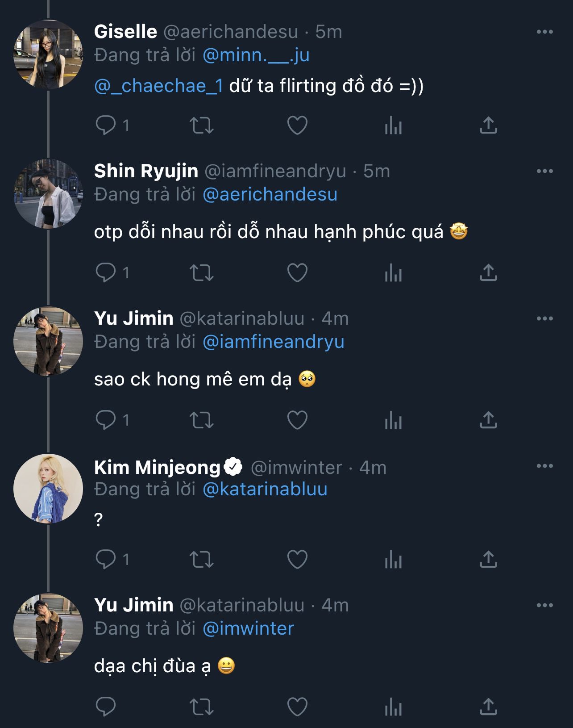Open more options on Kim Minjeong's tweet

544,466
